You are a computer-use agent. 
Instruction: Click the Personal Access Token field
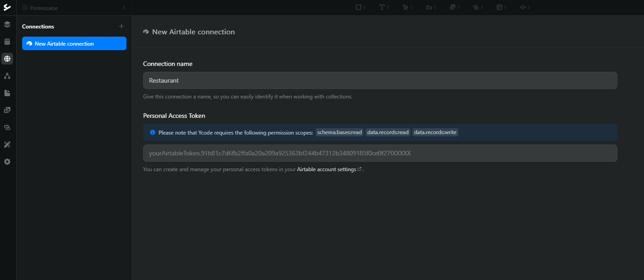pos(380,153)
